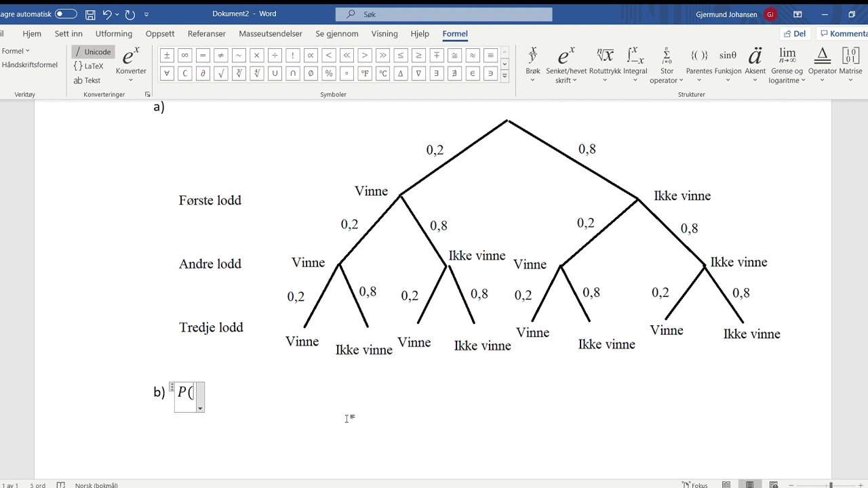
Task: Insert the partial differential symbol
Action: tap(203, 73)
